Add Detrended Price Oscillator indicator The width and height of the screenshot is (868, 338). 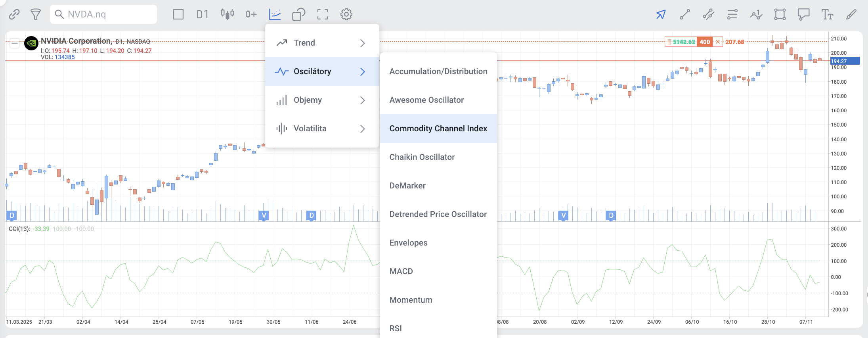pos(438,214)
